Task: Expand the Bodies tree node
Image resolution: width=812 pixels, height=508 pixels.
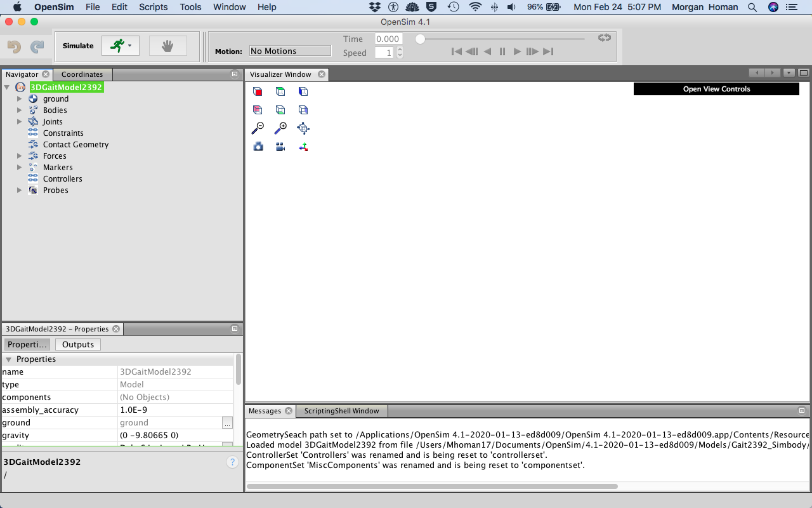Action: pos(19,110)
